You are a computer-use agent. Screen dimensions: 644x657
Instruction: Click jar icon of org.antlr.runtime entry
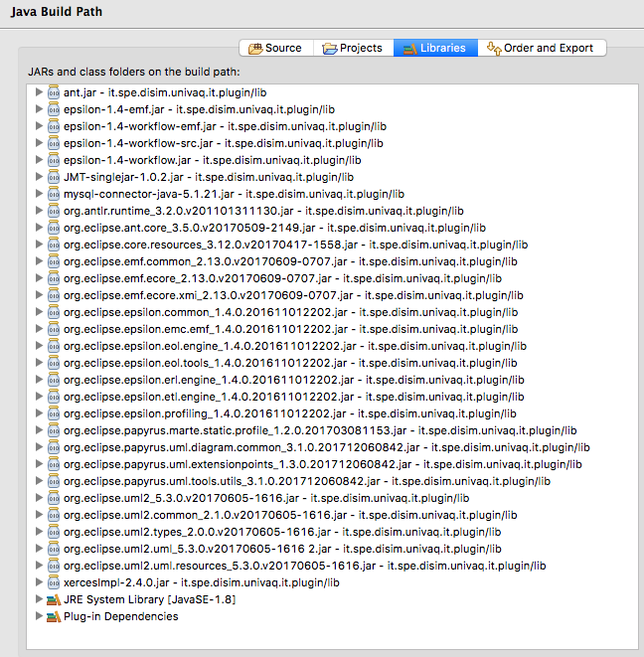54,211
